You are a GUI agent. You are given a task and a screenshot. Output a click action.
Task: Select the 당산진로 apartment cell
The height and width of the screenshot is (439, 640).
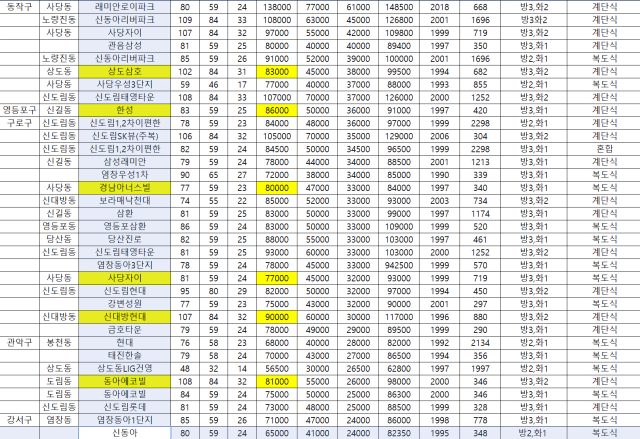tap(124, 239)
